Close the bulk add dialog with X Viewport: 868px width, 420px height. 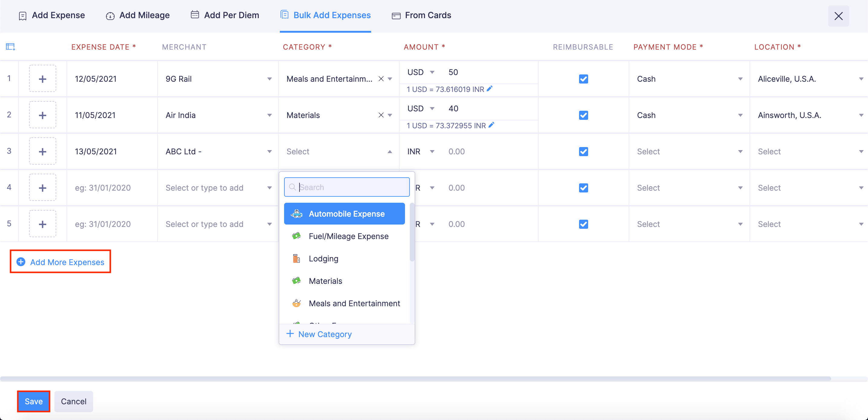(838, 16)
